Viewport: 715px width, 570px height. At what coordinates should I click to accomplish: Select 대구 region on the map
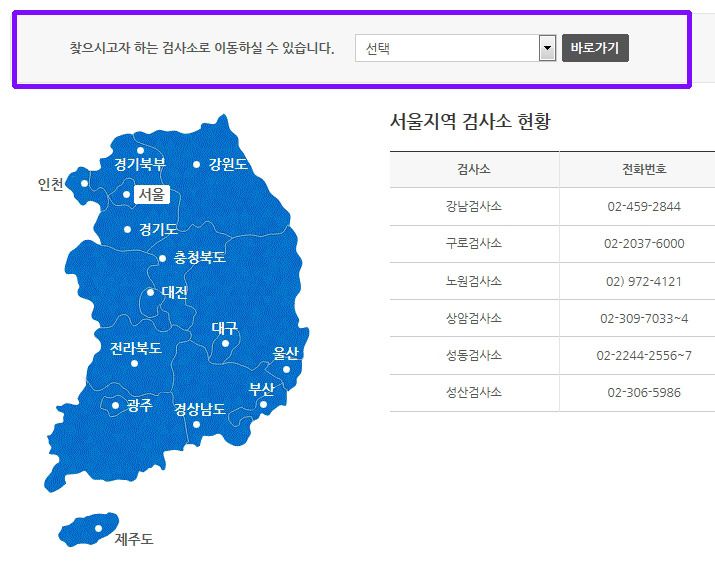click(x=225, y=327)
